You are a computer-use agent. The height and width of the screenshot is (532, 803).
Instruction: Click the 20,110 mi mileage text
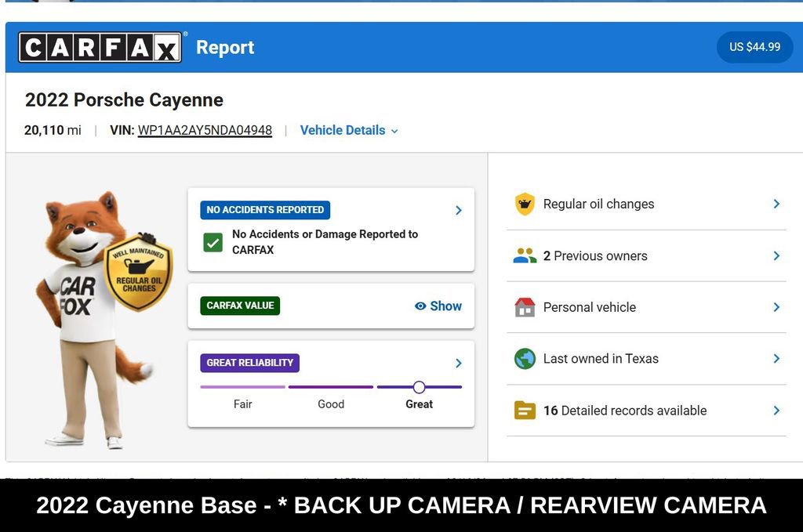(x=53, y=130)
